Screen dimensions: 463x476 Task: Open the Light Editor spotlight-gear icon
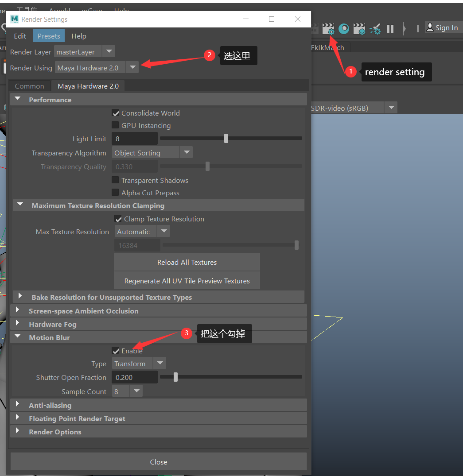click(x=375, y=29)
